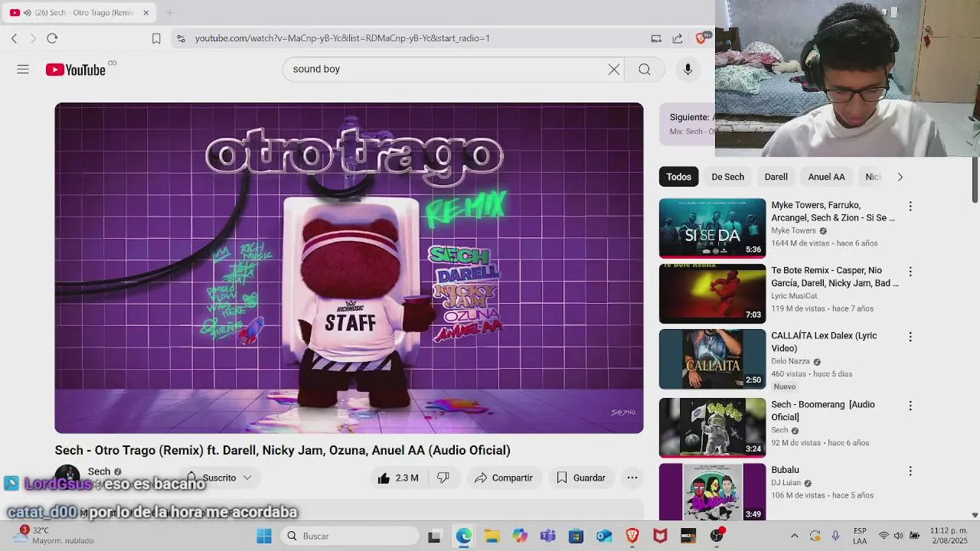Select the De Sech filter chip
The height and width of the screenshot is (551, 980).
(727, 177)
